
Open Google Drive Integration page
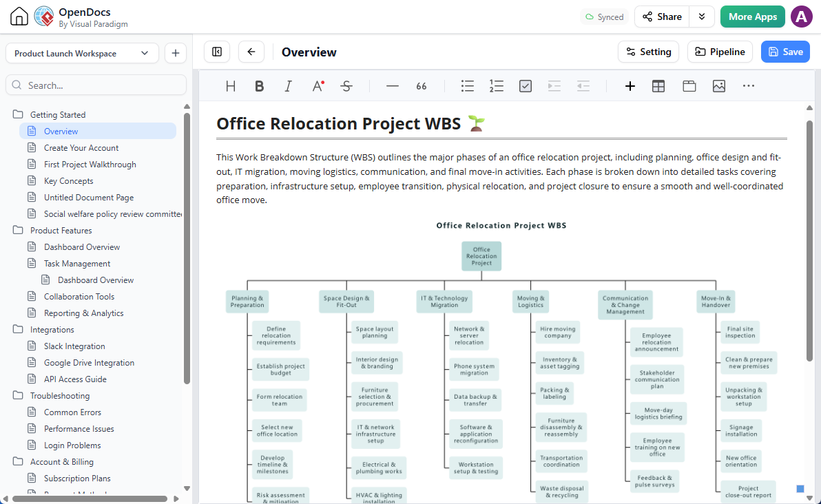(89, 363)
